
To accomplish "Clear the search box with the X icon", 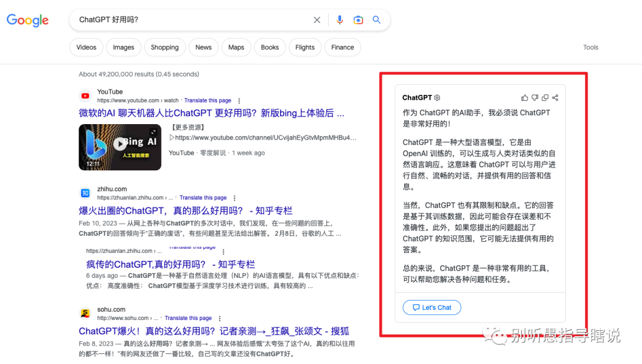I will click(x=317, y=20).
